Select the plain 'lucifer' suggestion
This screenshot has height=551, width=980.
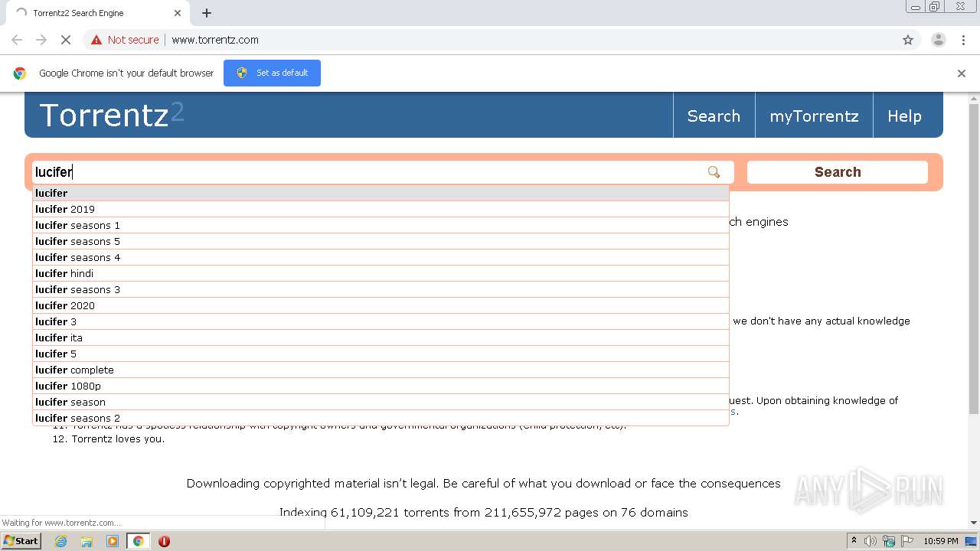[x=381, y=193]
